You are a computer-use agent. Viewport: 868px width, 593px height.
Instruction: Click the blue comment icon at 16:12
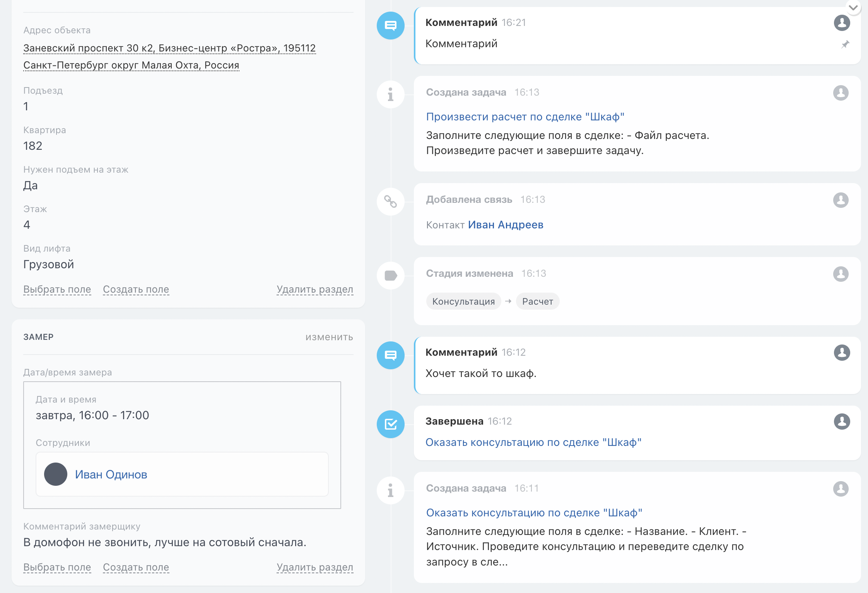(391, 355)
